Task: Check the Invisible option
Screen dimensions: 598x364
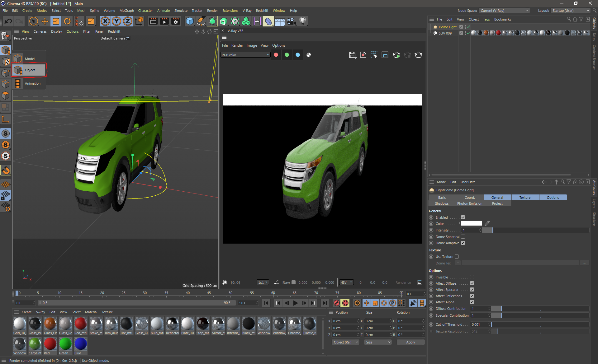Action: (x=472, y=277)
